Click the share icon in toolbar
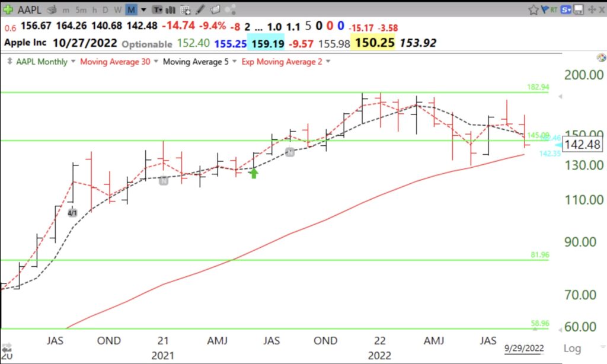Image resolution: width=607 pixels, height=364 pixels. coord(231,9)
